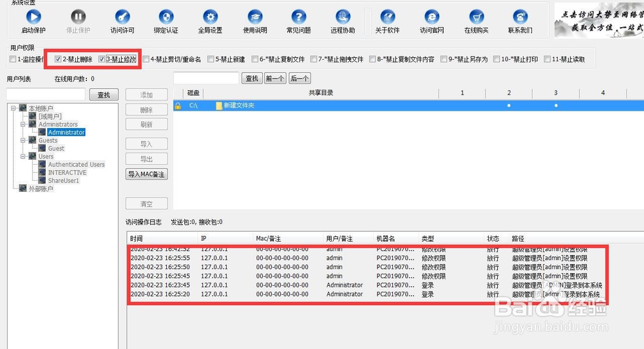Click the 删除 button
The height and width of the screenshot is (349, 644).
point(147,109)
